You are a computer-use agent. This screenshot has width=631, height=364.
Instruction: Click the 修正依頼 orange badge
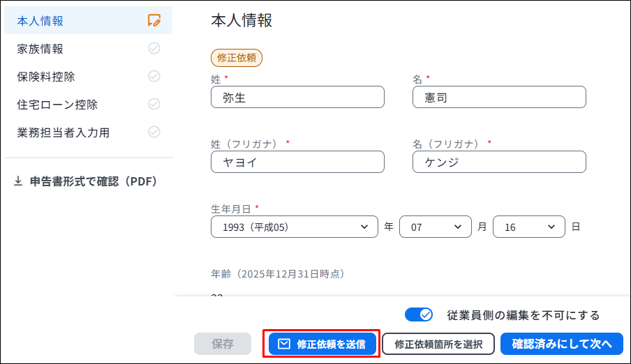click(236, 58)
